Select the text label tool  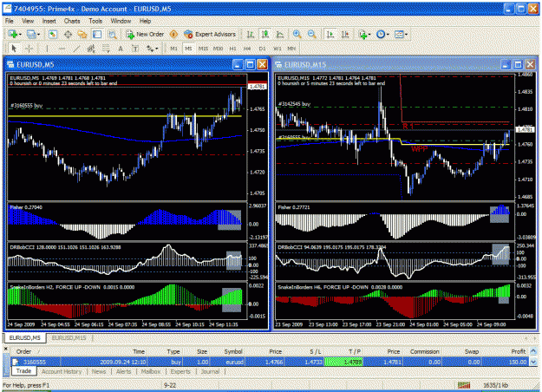(x=135, y=49)
